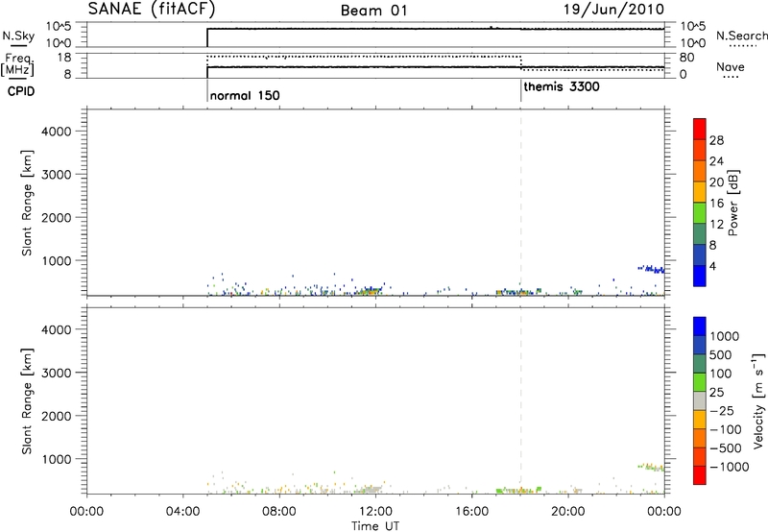Click the blue echo cluster near 800 km in power panel

[651, 269]
